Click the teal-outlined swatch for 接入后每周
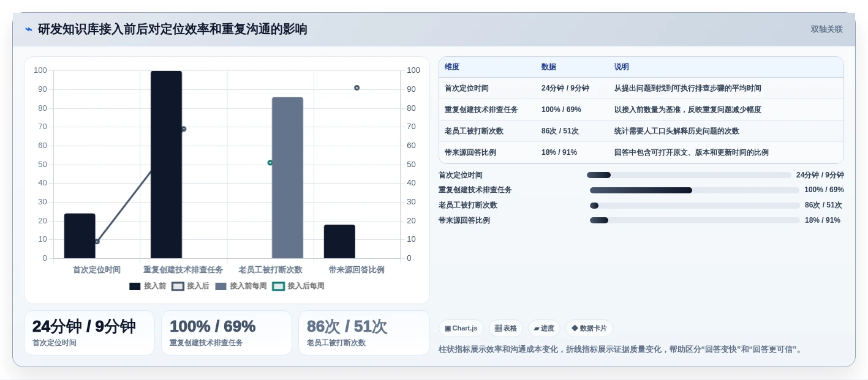 tap(279, 286)
